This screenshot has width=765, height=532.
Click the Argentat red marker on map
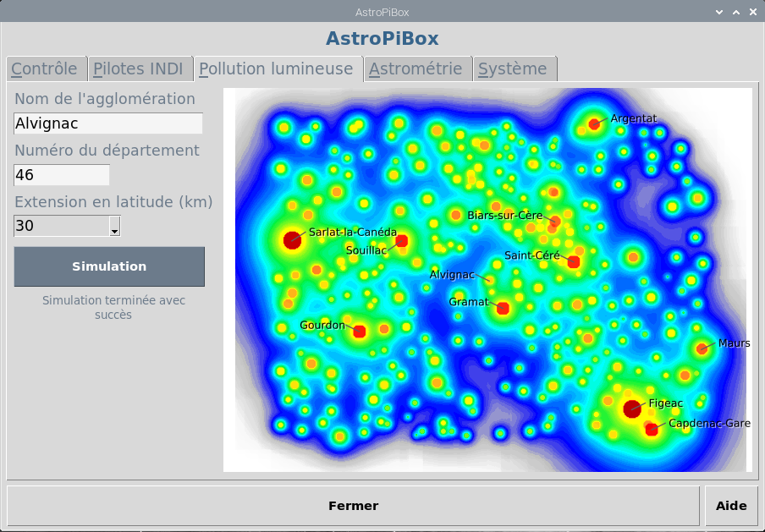594,124
